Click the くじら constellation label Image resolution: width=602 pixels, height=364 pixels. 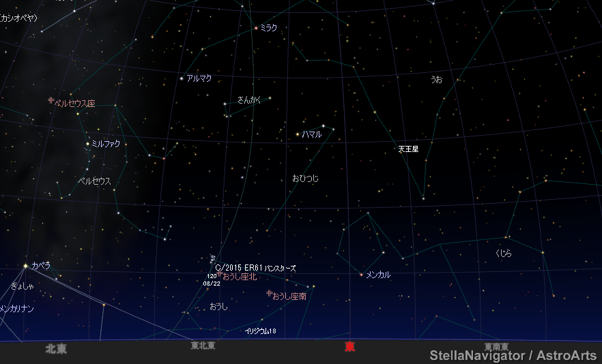click(x=503, y=253)
